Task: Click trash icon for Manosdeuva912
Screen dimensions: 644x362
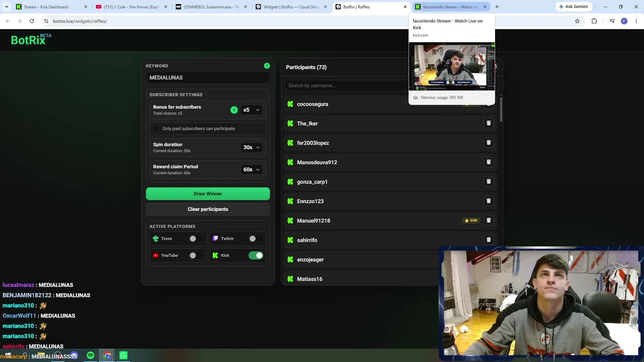Action: point(488,162)
